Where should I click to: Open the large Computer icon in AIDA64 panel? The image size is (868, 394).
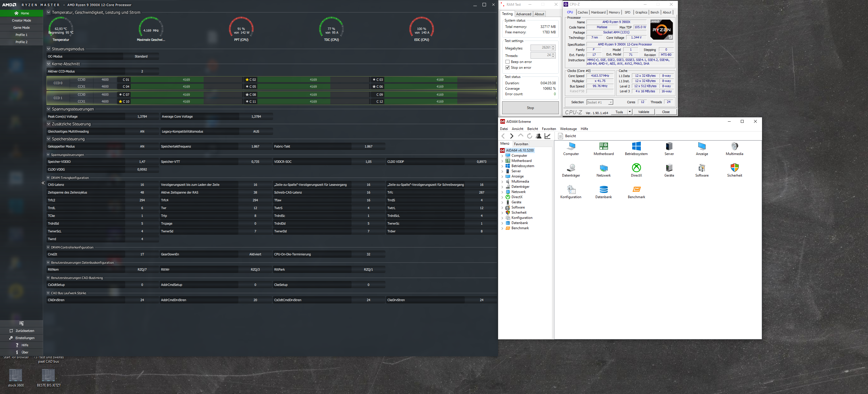(x=571, y=148)
